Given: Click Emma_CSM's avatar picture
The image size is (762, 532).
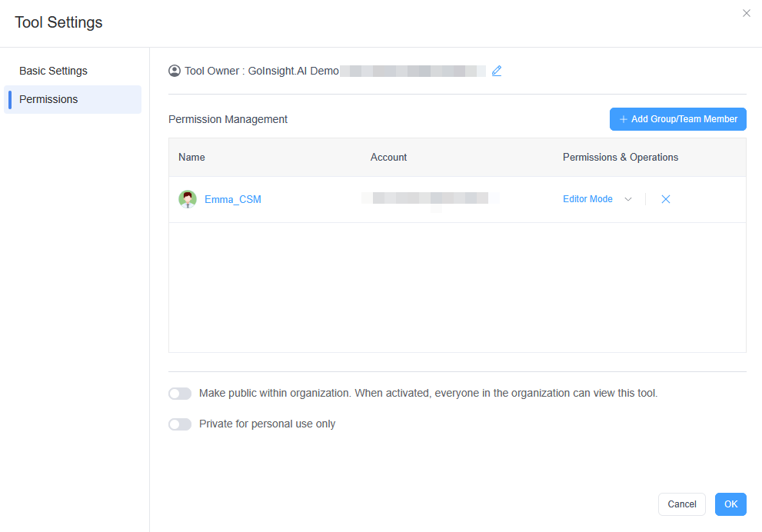Looking at the screenshot, I should 188,199.
